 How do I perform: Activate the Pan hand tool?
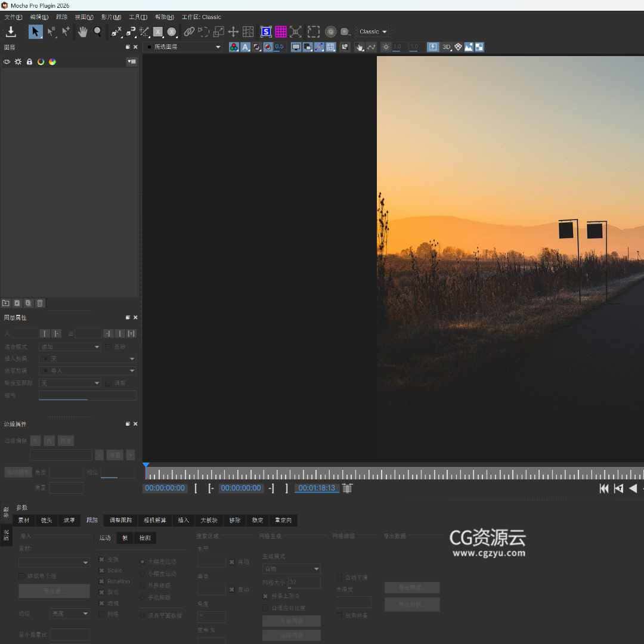(x=82, y=32)
